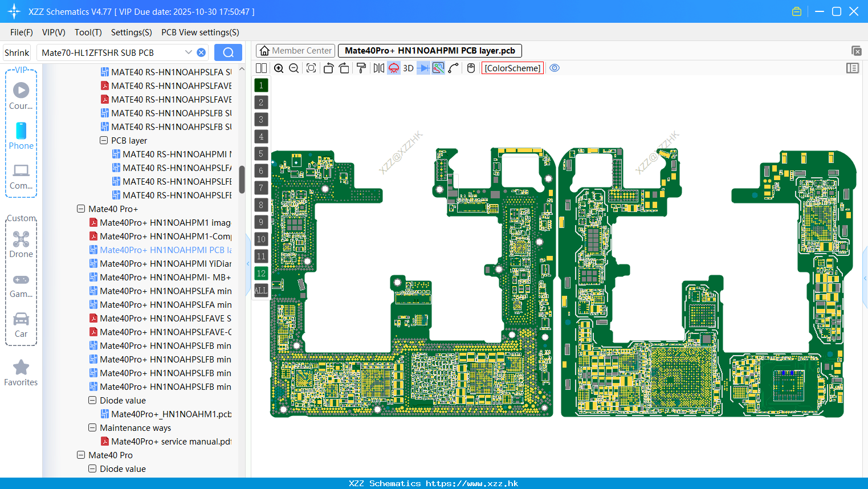The image size is (868, 489).
Task: Show PCB layer 1
Action: (261, 85)
